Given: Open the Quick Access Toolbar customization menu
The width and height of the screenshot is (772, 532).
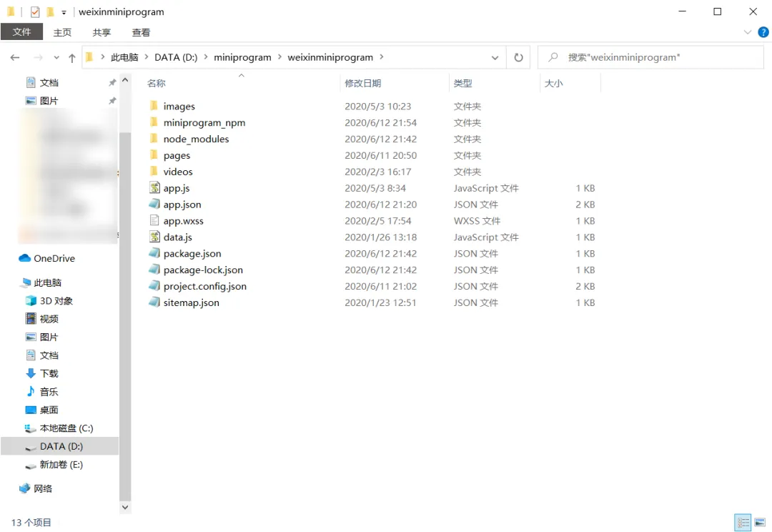Looking at the screenshot, I should tap(63, 11).
